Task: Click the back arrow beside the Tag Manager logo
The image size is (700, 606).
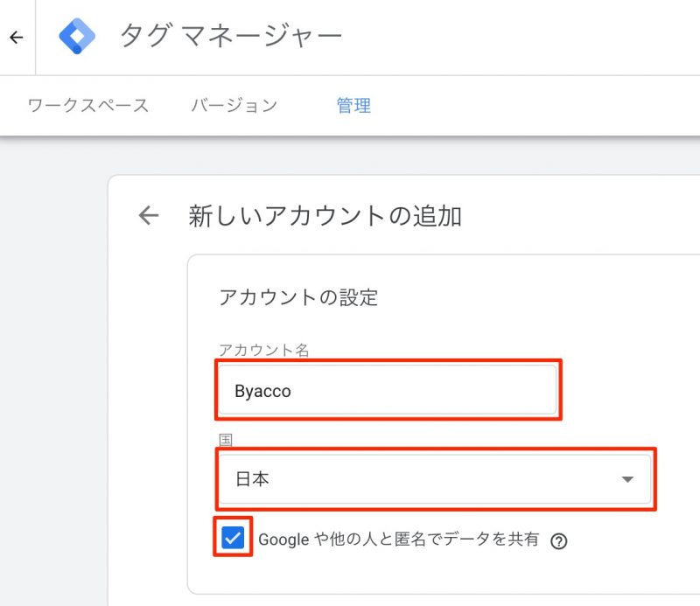Action: [16, 37]
